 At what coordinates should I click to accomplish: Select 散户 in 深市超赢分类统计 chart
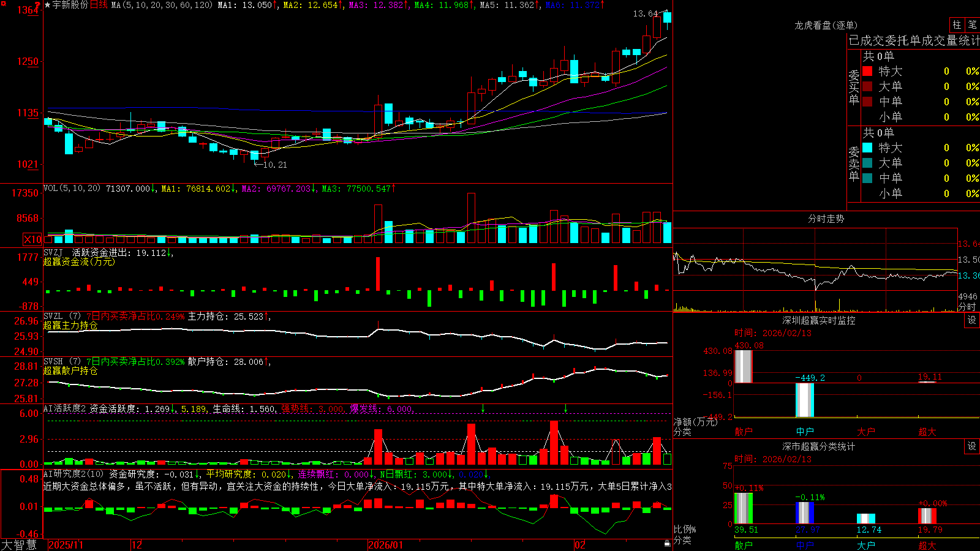(x=744, y=545)
